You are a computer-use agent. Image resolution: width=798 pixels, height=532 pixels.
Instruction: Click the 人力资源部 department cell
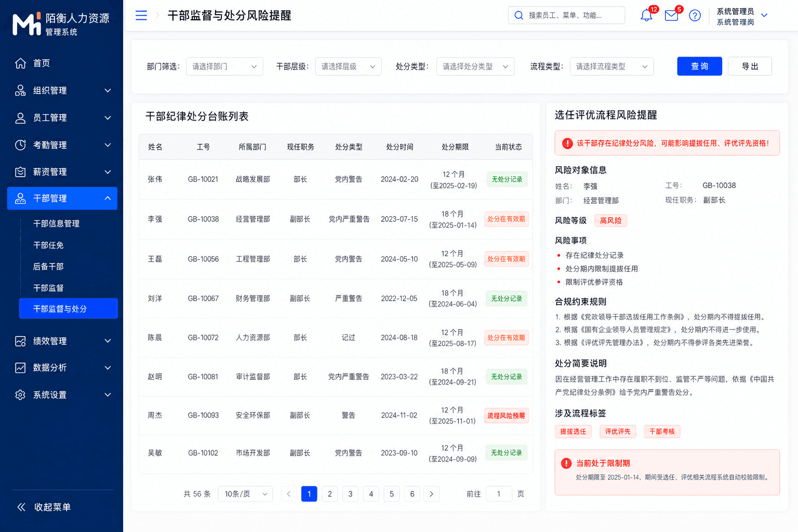coord(252,338)
